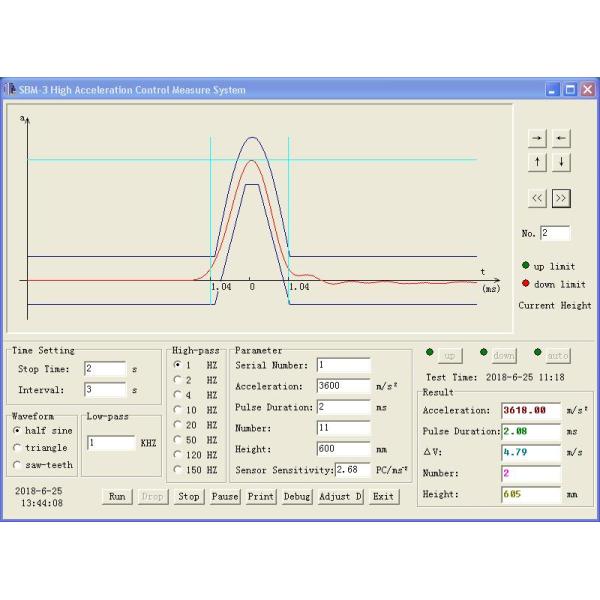Go to next record with >> button

(561, 198)
